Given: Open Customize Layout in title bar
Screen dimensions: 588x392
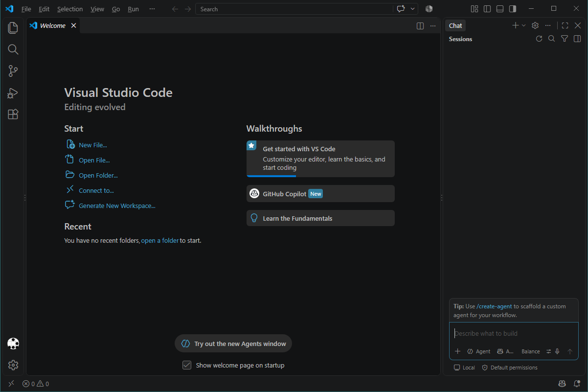Looking at the screenshot, I should click(x=475, y=9).
